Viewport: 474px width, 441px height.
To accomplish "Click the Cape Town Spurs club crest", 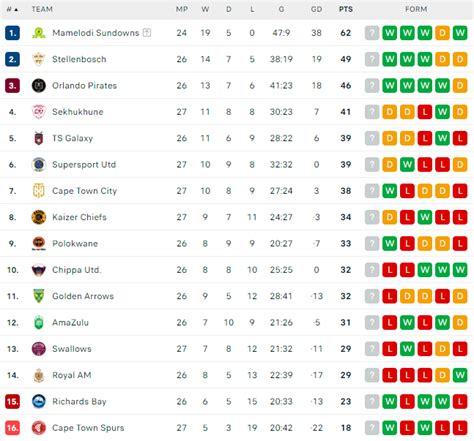I will 39,428.
